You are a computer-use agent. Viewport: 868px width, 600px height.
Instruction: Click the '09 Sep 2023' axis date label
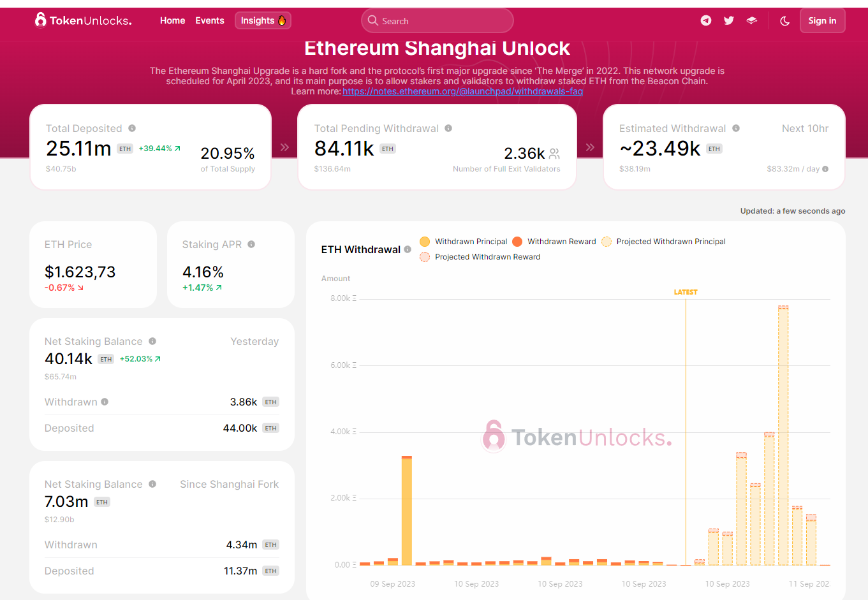393,583
